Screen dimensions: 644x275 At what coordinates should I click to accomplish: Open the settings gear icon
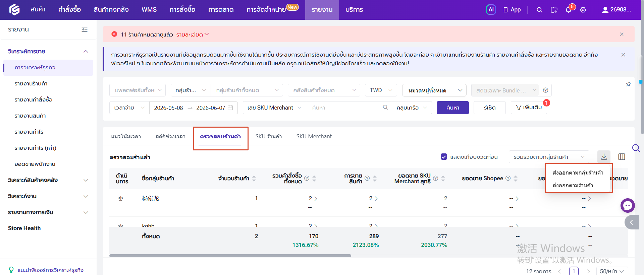click(x=583, y=10)
